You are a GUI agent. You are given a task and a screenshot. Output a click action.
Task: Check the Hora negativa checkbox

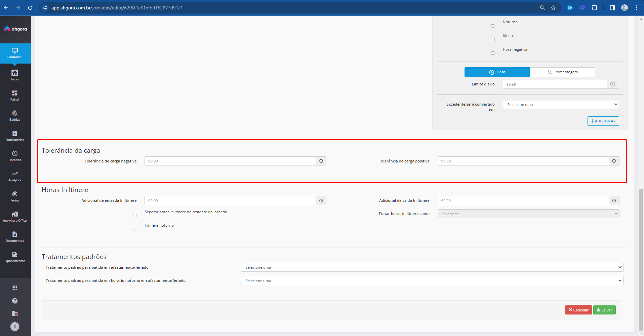coord(493,53)
